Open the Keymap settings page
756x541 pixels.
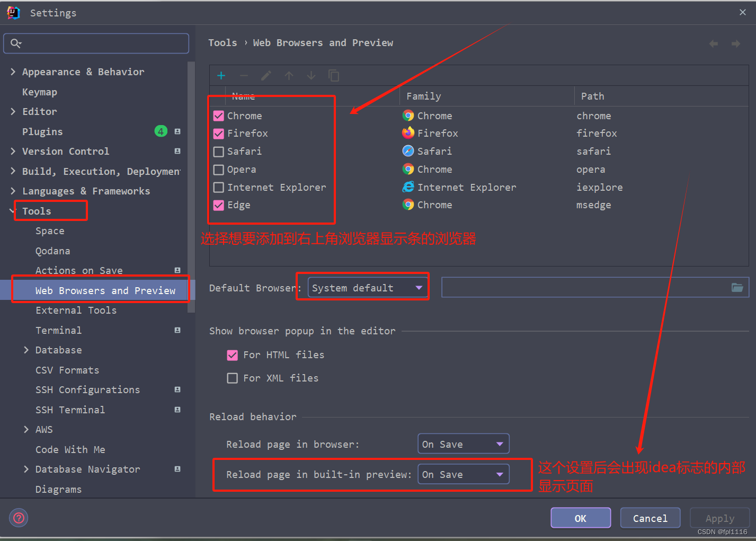(x=40, y=92)
